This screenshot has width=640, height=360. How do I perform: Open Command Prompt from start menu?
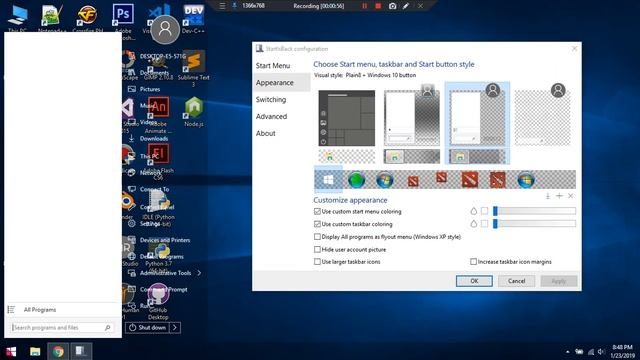tap(164, 289)
